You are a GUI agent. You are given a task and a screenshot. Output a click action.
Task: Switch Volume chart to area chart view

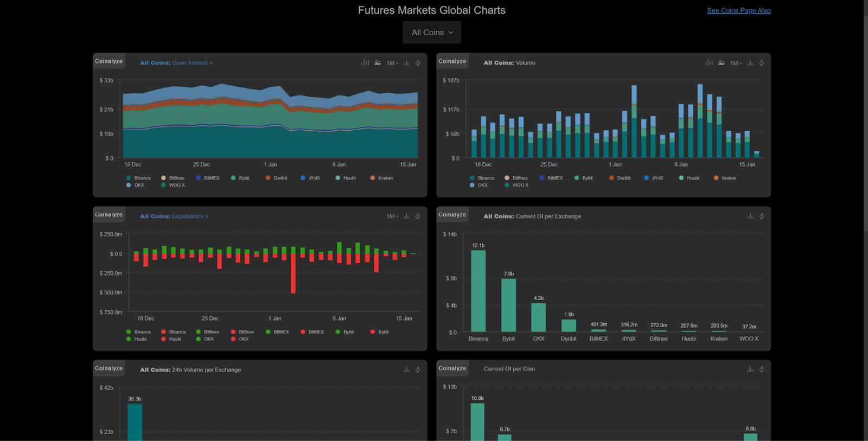tap(721, 63)
